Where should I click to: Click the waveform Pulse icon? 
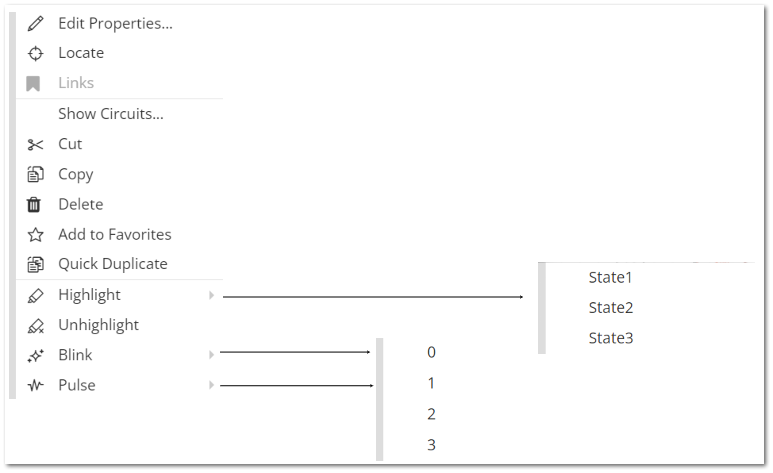[35, 385]
